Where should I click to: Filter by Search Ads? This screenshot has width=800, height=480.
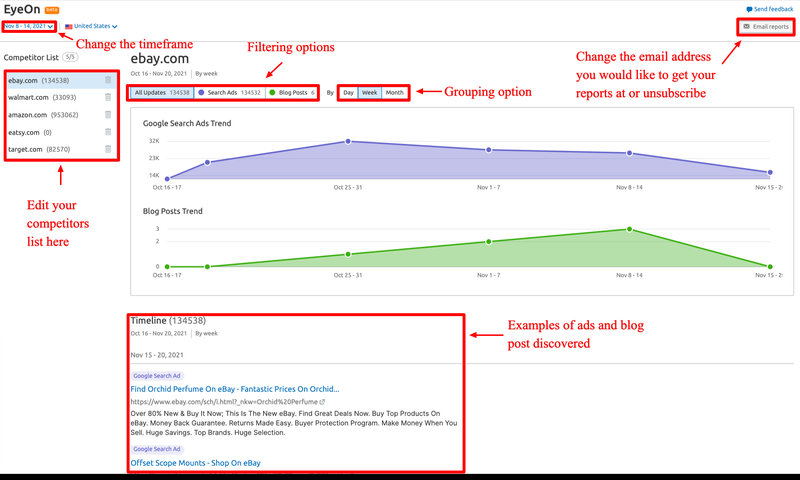[x=229, y=92]
